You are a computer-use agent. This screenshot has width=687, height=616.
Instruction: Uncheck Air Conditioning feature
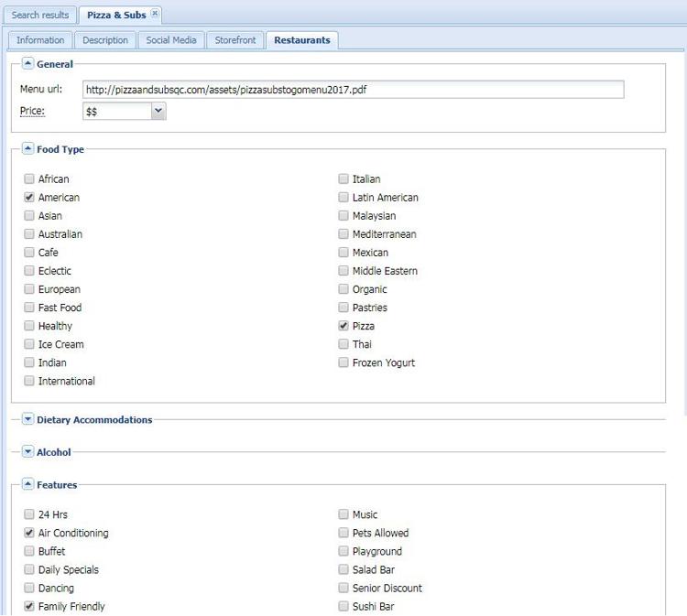pyautogui.click(x=29, y=533)
